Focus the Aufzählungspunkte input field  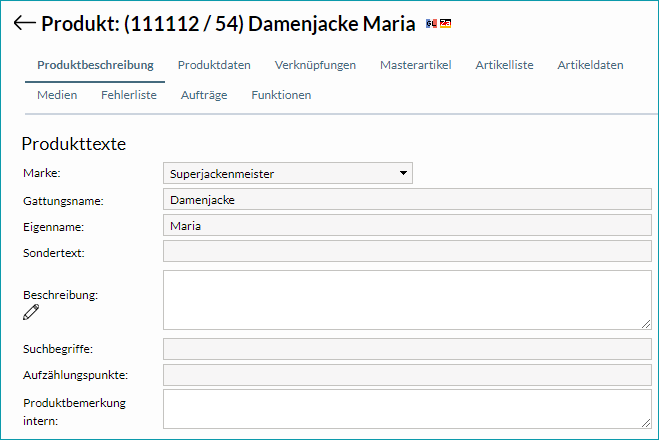(x=407, y=375)
